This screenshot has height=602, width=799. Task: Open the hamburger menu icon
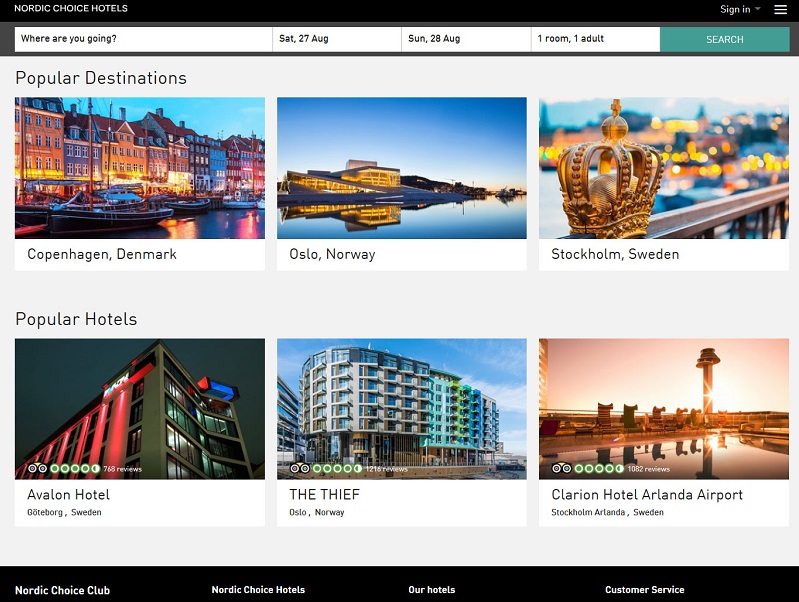780,10
